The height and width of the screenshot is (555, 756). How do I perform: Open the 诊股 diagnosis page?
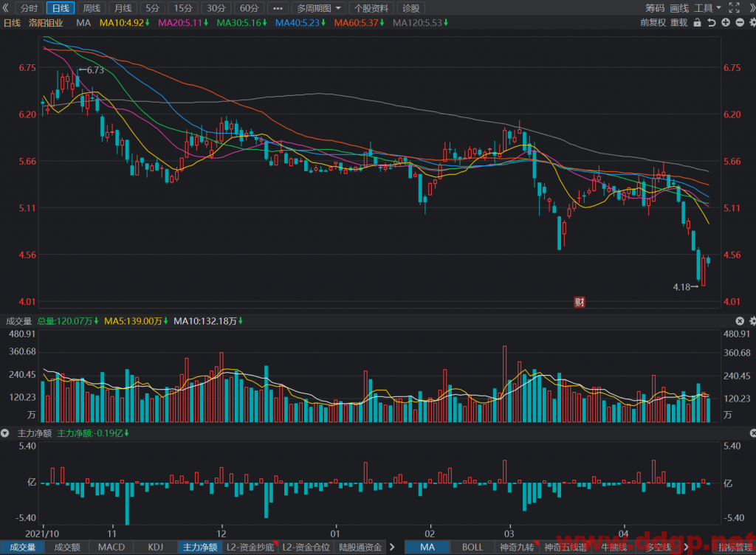(x=410, y=8)
